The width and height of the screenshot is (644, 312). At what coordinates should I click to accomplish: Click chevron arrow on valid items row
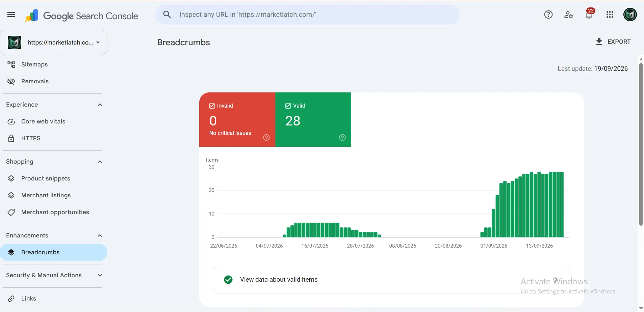pyautogui.click(x=556, y=280)
